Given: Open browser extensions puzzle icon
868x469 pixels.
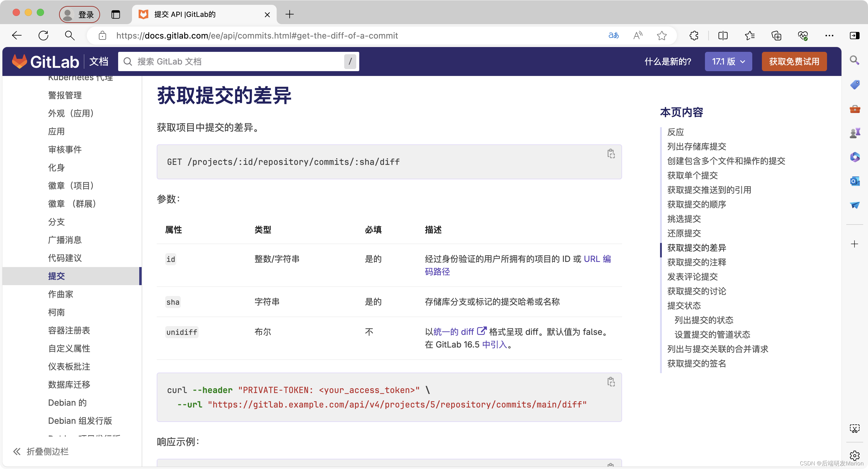Looking at the screenshot, I should click(694, 35).
